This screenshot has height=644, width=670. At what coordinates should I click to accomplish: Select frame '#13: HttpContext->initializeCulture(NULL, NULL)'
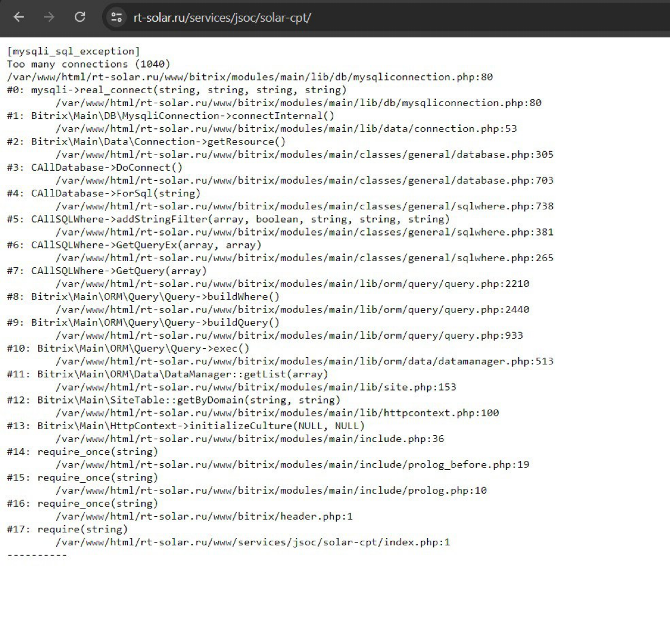185,426
